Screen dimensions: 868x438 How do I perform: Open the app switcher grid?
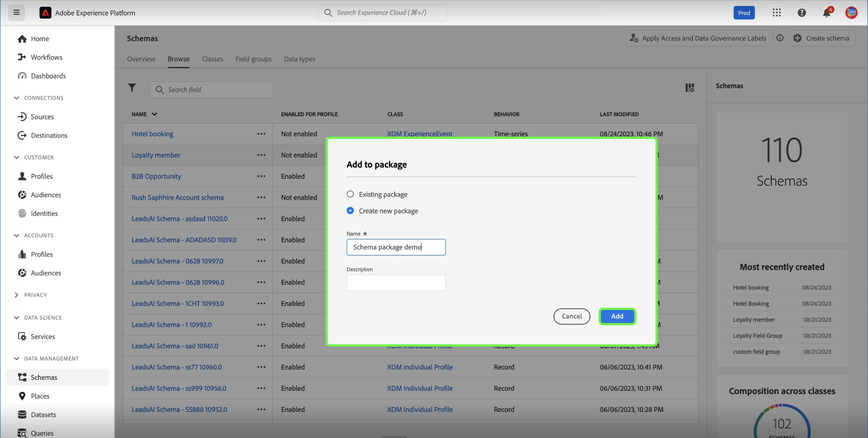pyautogui.click(x=777, y=13)
